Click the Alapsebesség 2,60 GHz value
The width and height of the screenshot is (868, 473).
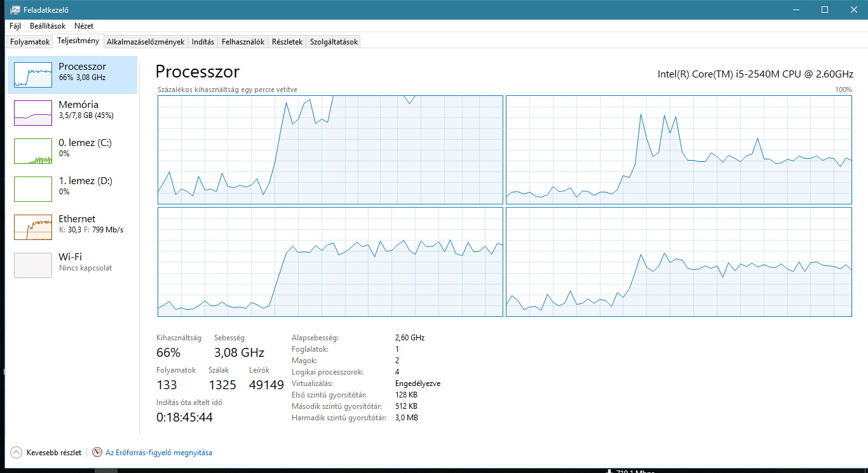[x=410, y=338]
